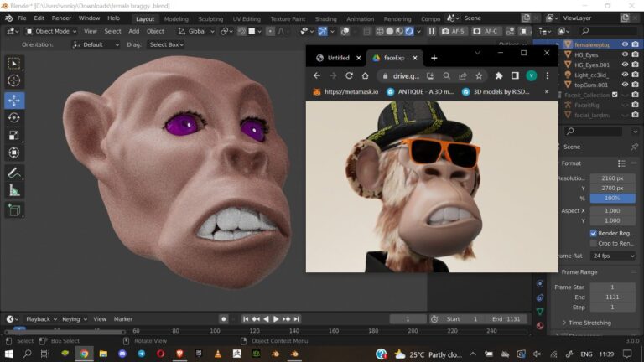Open the Render menu
644x362 pixels.
(61, 18)
